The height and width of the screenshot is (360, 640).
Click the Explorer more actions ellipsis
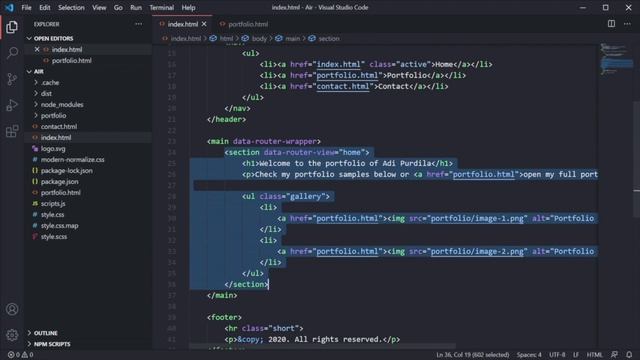138,24
